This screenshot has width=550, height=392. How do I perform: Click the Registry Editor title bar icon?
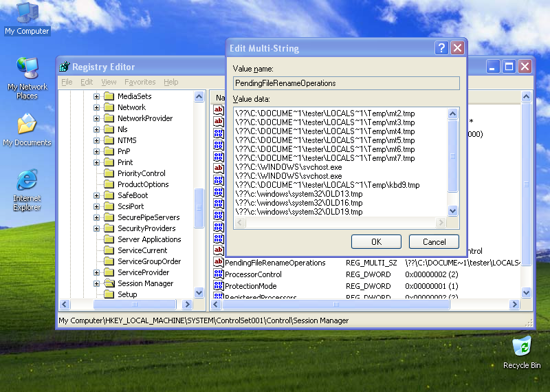[x=64, y=66]
